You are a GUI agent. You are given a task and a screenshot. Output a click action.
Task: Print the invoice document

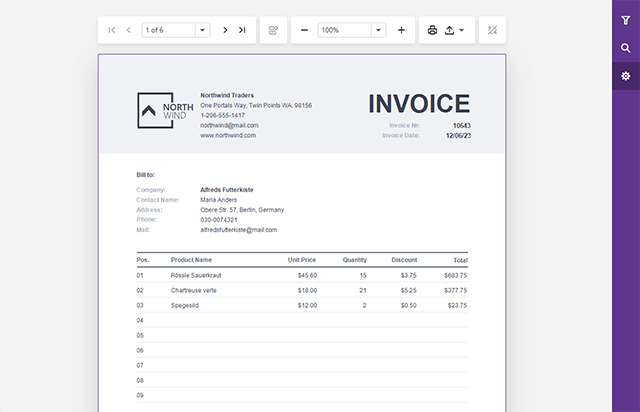tap(432, 30)
